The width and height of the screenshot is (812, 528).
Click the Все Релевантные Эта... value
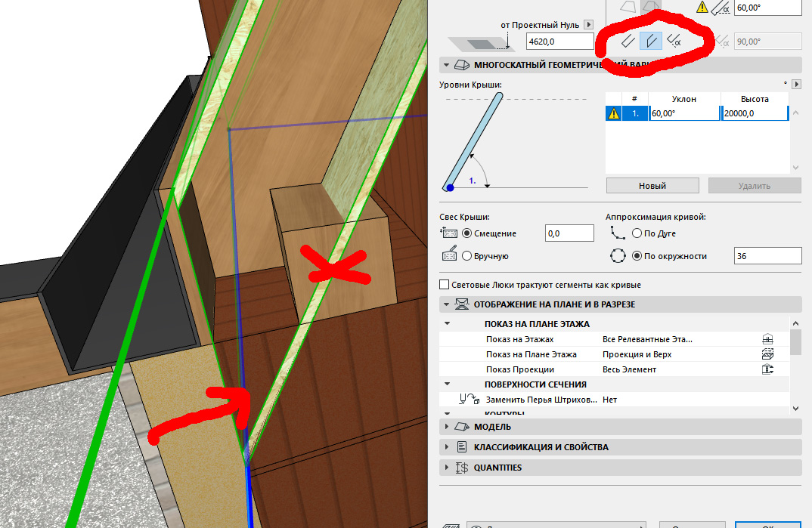tap(647, 339)
